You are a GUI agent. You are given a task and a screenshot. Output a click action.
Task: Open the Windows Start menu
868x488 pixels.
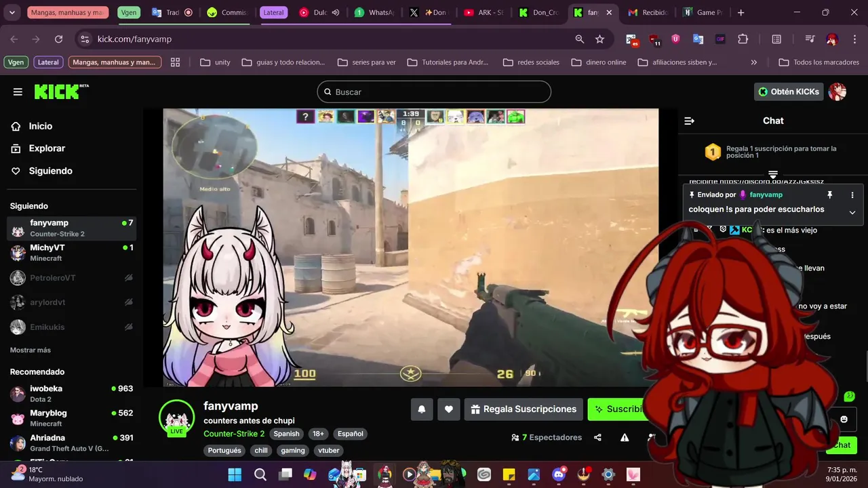coord(235,474)
